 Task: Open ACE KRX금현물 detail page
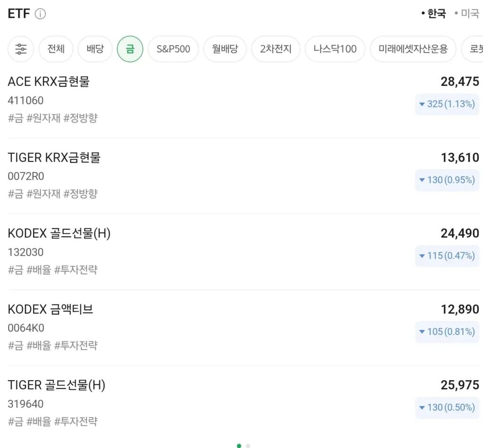[50, 81]
